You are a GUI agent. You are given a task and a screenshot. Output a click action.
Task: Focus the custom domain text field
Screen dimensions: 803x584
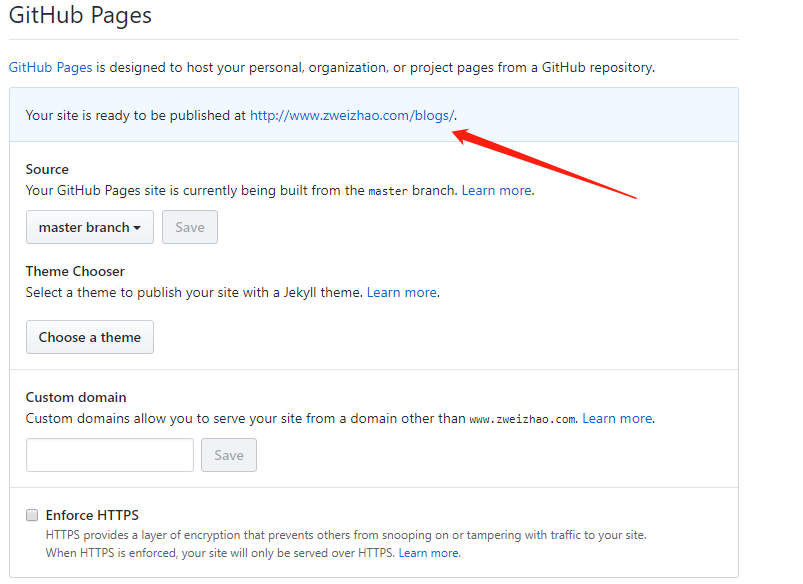[x=110, y=455]
